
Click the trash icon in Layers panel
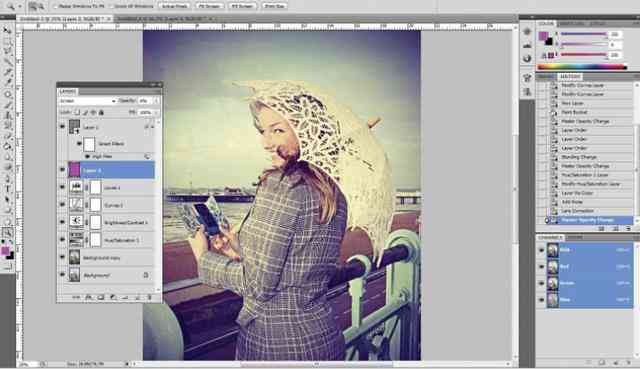(149, 298)
